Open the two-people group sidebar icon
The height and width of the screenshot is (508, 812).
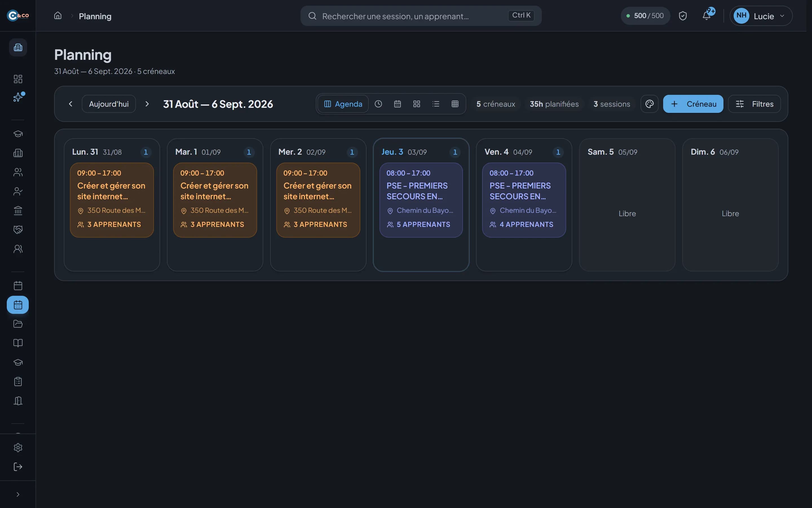coord(18,172)
